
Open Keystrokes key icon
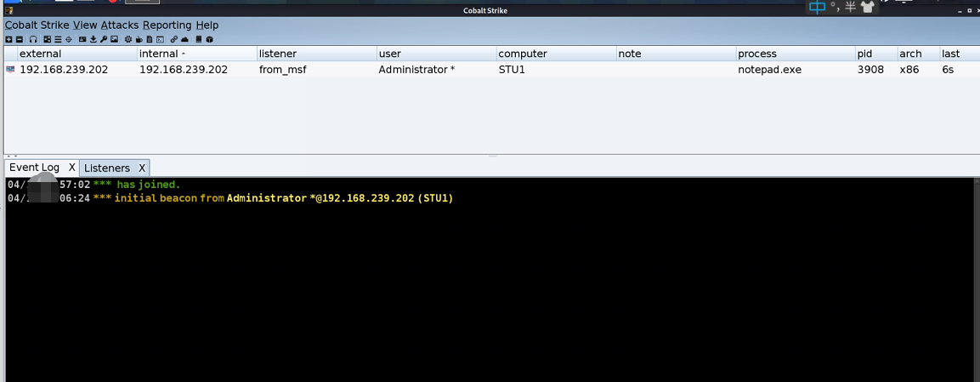(104, 39)
